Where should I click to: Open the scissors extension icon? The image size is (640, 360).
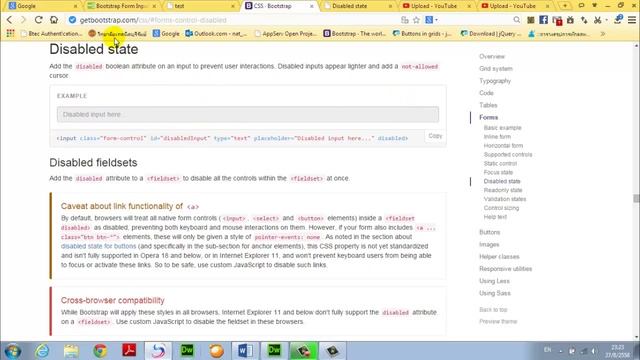pyautogui.click(x=598, y=20)
